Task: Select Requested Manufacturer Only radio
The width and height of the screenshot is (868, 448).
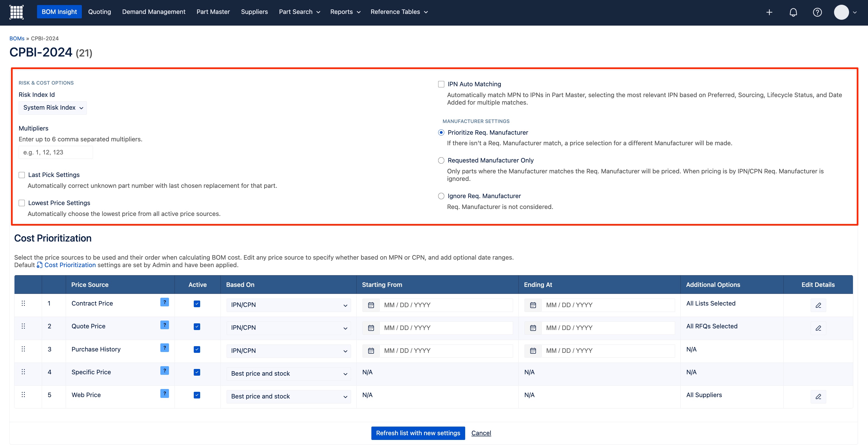Action: coord(441,161)
